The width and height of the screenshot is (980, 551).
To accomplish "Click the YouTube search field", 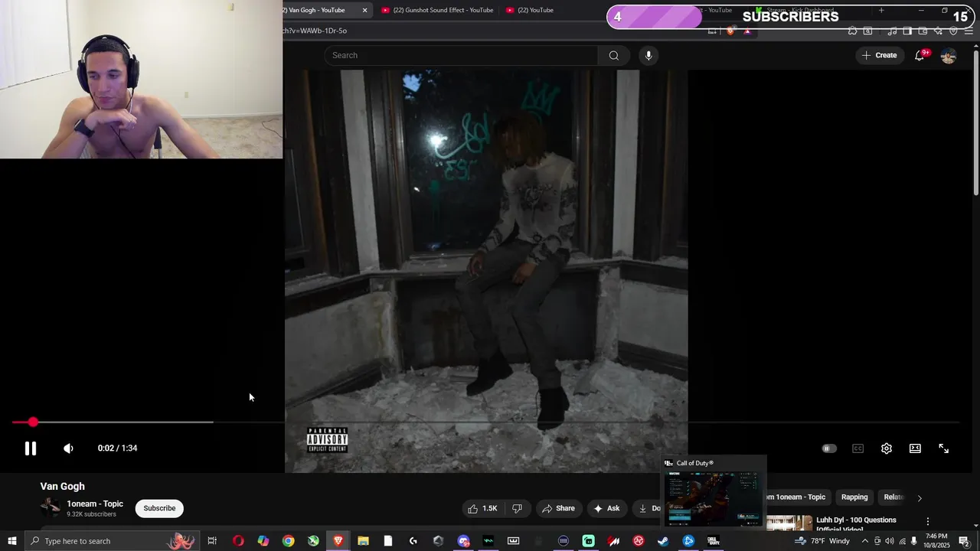I will (x=462, y=55).
